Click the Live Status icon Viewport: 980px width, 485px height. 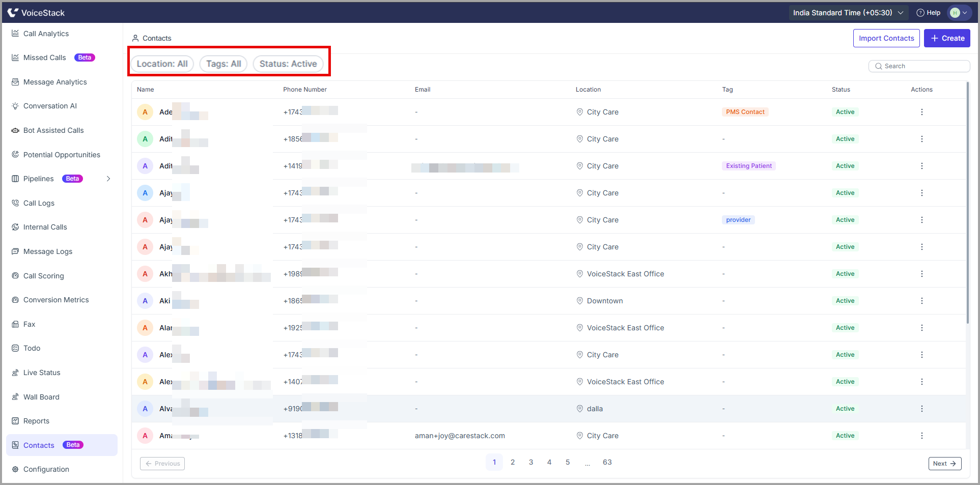click(x=15, y=373)
